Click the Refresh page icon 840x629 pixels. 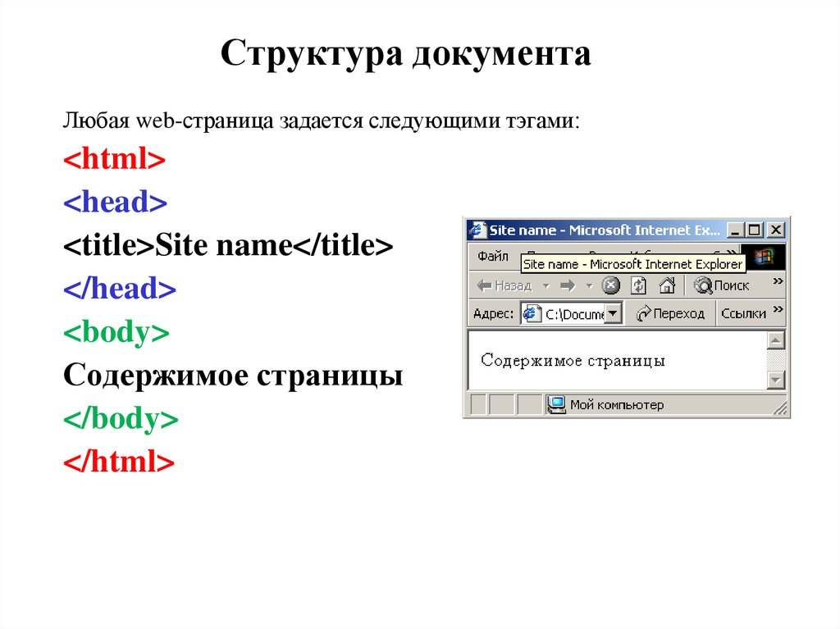click(638, 285)
